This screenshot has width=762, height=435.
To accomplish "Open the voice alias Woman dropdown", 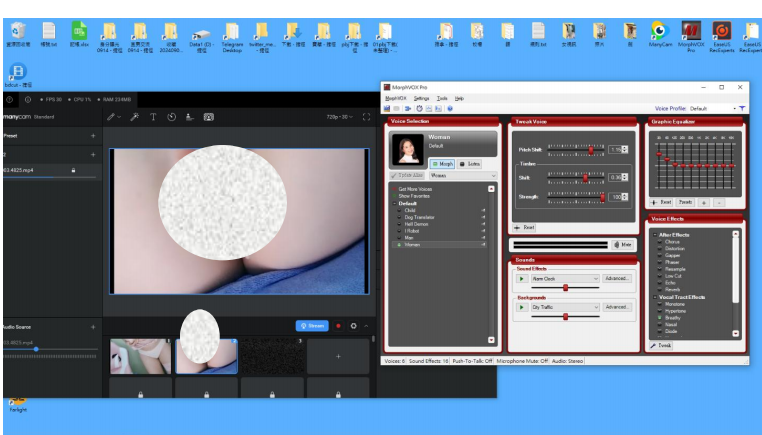I will [x=463, y=175].
